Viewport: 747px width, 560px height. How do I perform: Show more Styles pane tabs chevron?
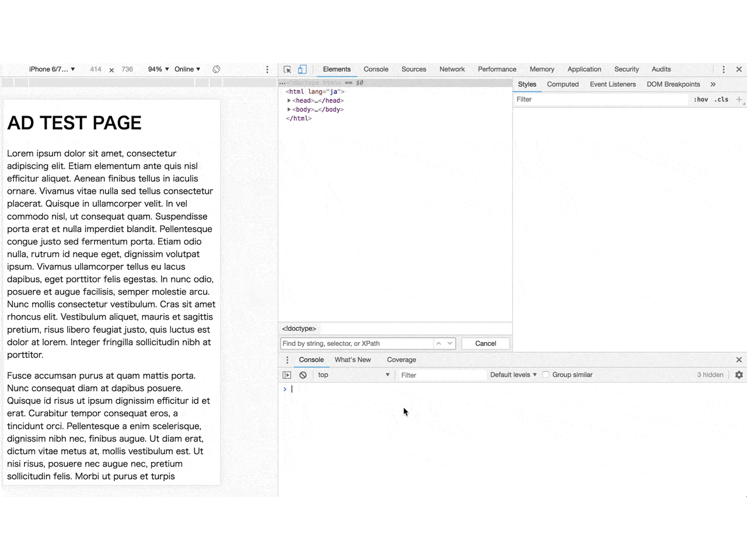713,85
